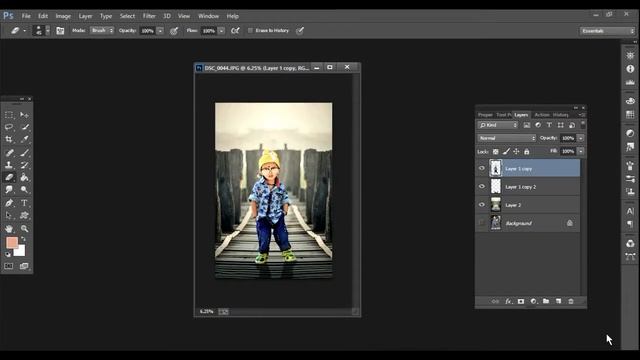The height and width of the screenshot is (360, 640).
Task: Open the Kind filter dropdown
Action: [x=498, y=125]
